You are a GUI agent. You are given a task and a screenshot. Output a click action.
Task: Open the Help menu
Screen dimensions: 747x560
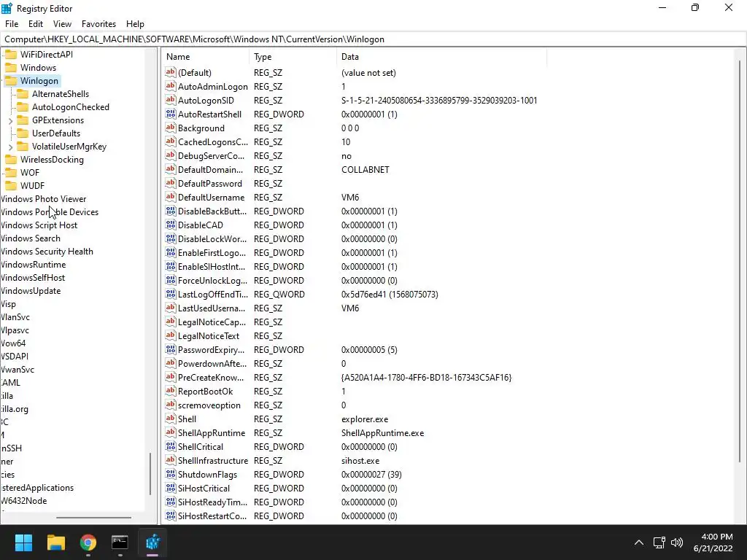[135, 24]
